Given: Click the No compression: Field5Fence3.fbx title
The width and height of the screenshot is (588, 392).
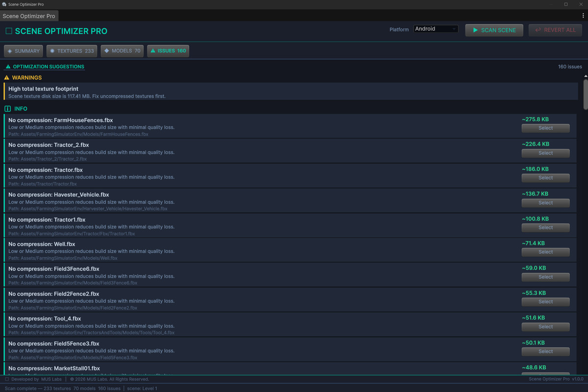Looking at the screenshot, I should point(54,343).
